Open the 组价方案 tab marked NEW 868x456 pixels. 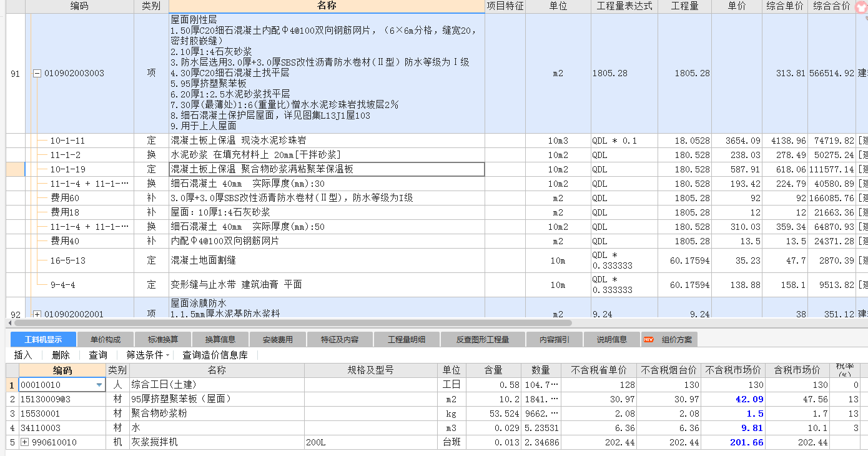tap(669, 340)
